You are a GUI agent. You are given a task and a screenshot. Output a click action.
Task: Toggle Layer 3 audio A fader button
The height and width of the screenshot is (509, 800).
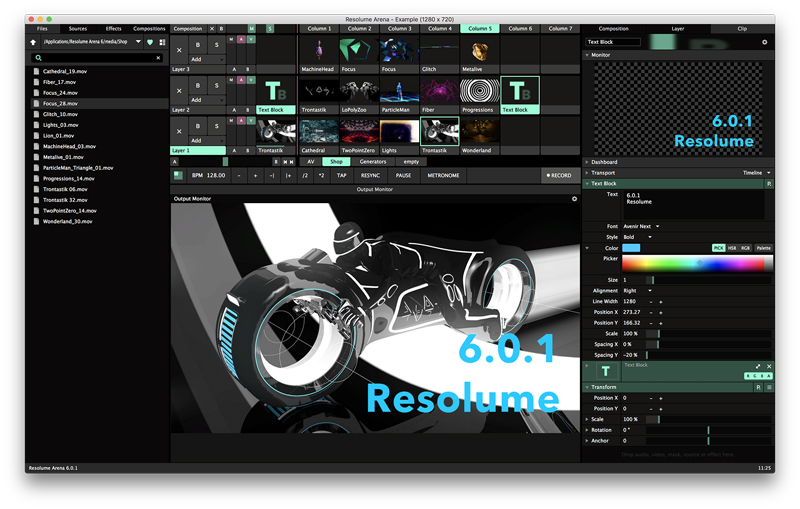[x=241, y=39]
